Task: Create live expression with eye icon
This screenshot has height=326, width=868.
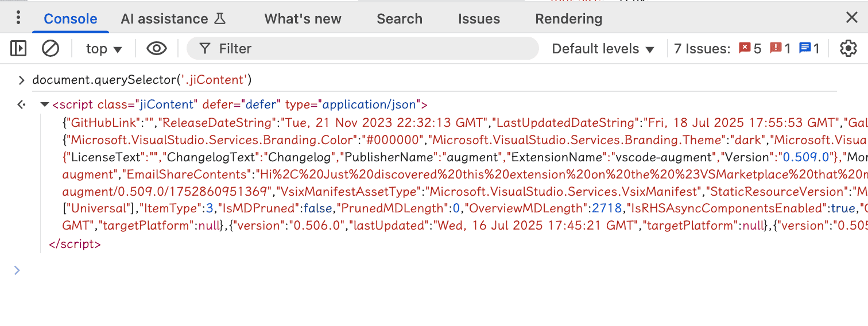Action: (x=156, y=49)
